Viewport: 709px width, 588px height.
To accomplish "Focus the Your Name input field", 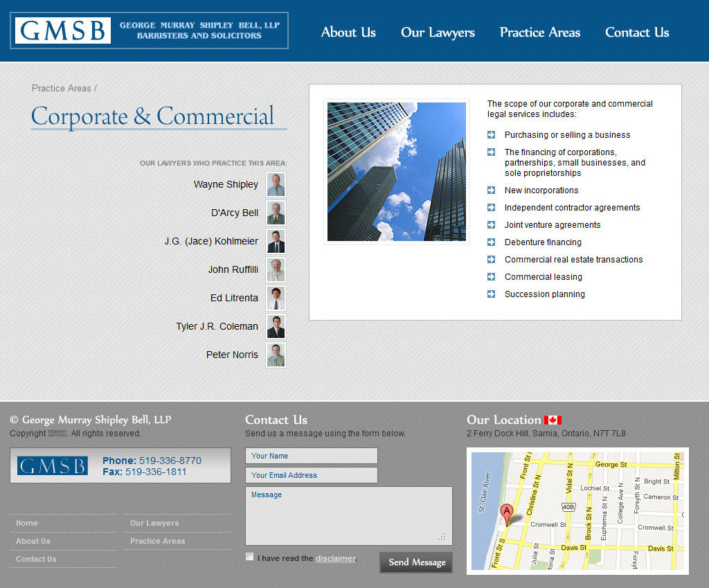I will [x=312, y=456].
